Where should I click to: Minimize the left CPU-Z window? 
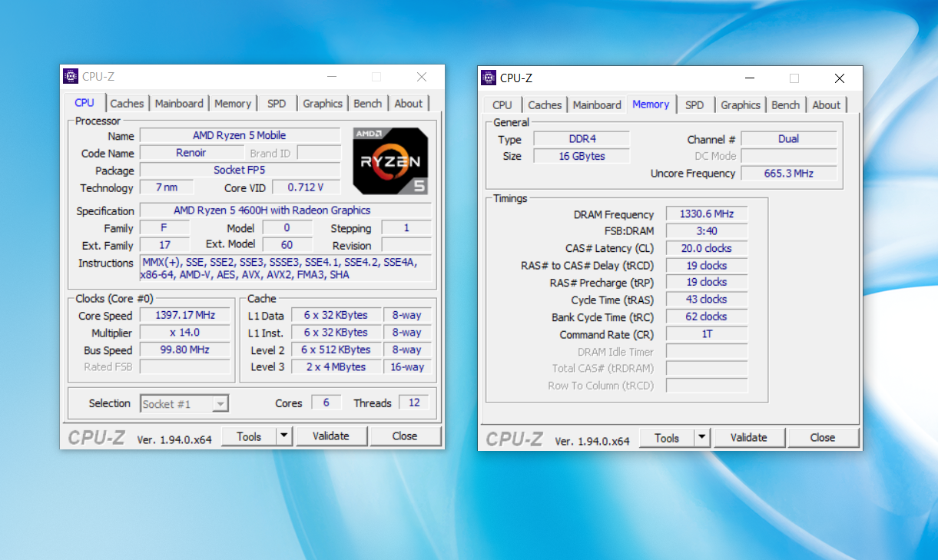pos(332,77)
